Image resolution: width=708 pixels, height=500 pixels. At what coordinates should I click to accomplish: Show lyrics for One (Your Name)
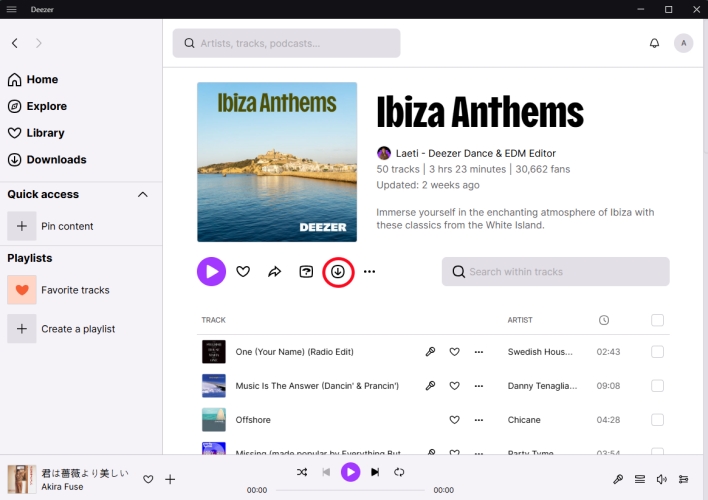click(x=430, y=351)
